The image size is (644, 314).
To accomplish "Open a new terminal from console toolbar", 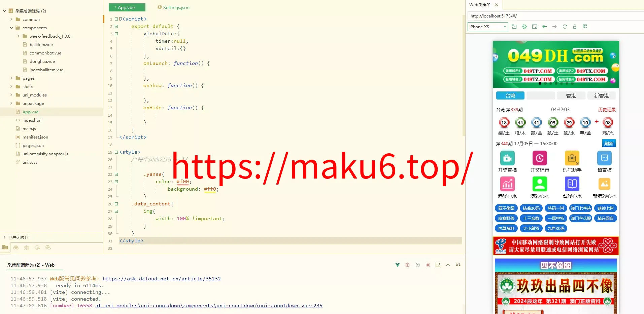I will pyautogui.click(x=438, y=265).
